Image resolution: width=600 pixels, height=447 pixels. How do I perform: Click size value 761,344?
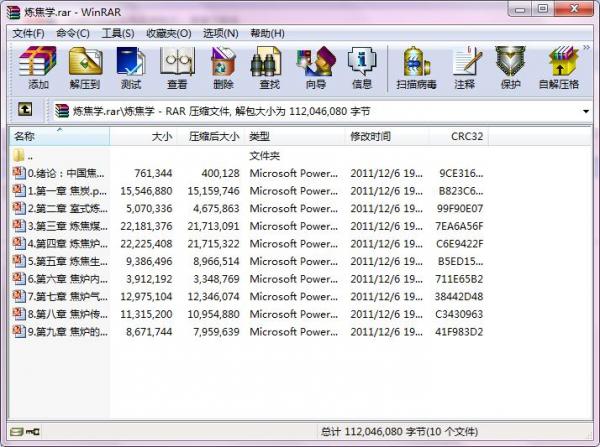pos(153,173)
